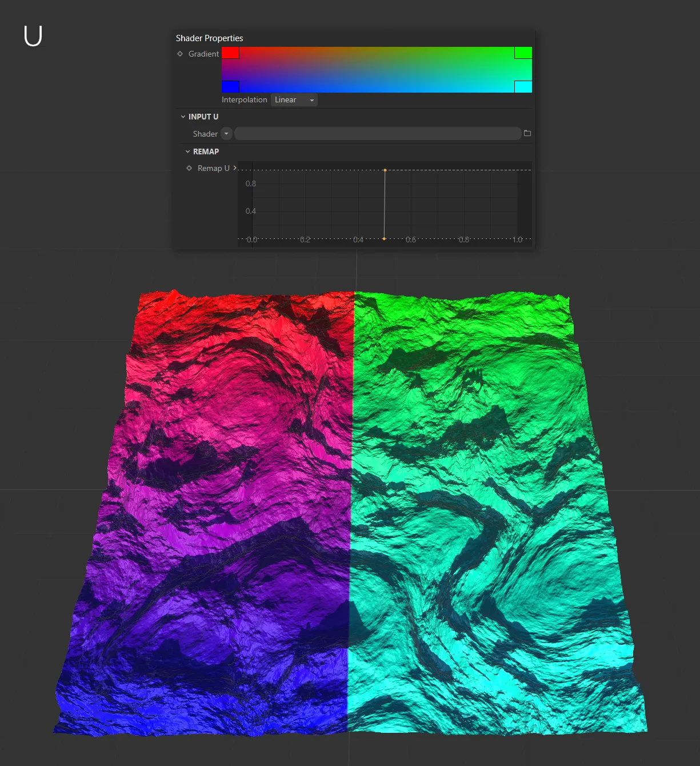700x766 pixels.
Task: Open the Shader arrow dropdown menu
Action: coord(226,134)
